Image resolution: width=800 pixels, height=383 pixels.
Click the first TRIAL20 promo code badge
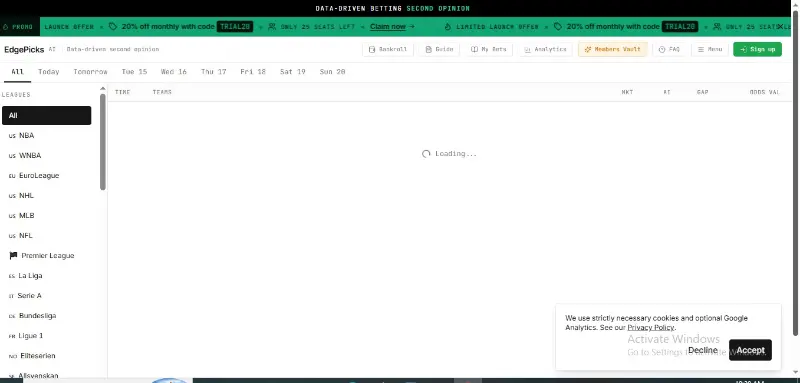(x=235, y=27)
